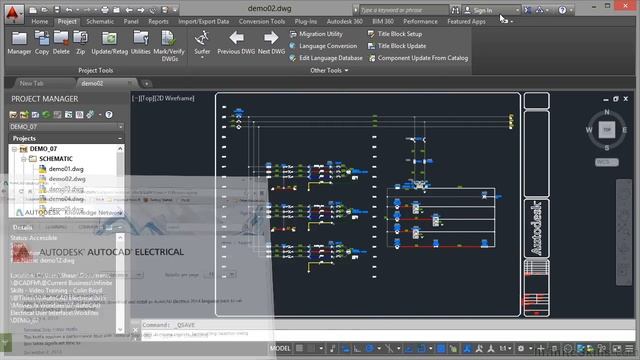Toggle the blue highlighted square in status bar

click(441, 349)
